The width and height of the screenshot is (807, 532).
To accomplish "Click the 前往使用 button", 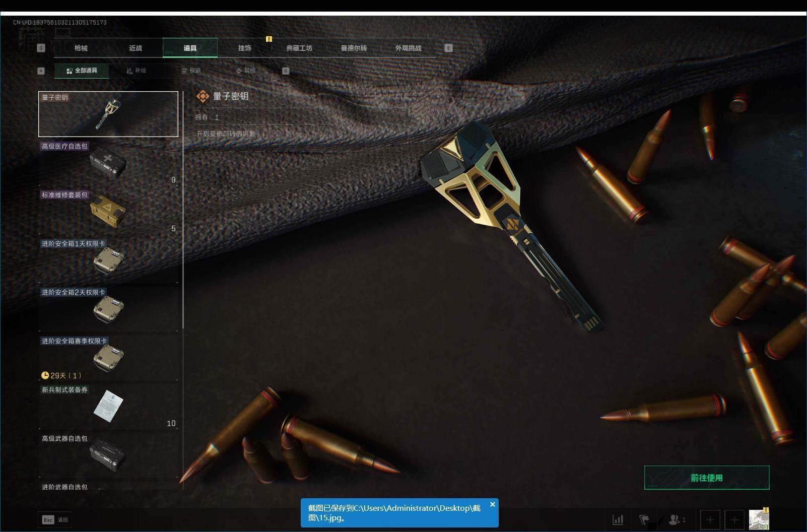I will (706, 478).
